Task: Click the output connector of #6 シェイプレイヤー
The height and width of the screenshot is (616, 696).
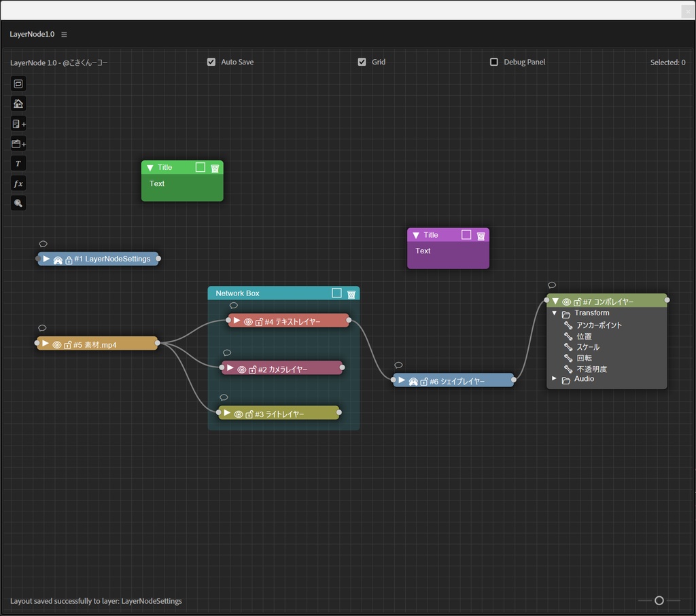Action: coord(515,380)
